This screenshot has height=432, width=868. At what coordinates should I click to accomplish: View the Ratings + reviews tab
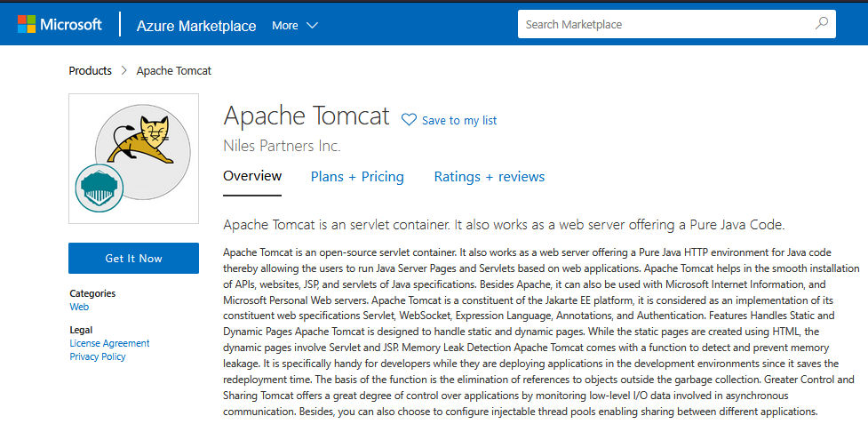pos(489,177)
